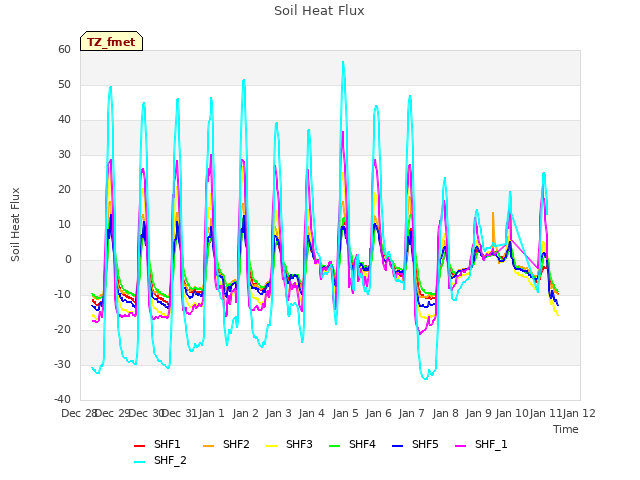Image resolution: width=640 pixels, height=480 pixels.
Task: Click the orange SHF2 legend swatch
Action: pyautogui.click(x=208, y=445)
